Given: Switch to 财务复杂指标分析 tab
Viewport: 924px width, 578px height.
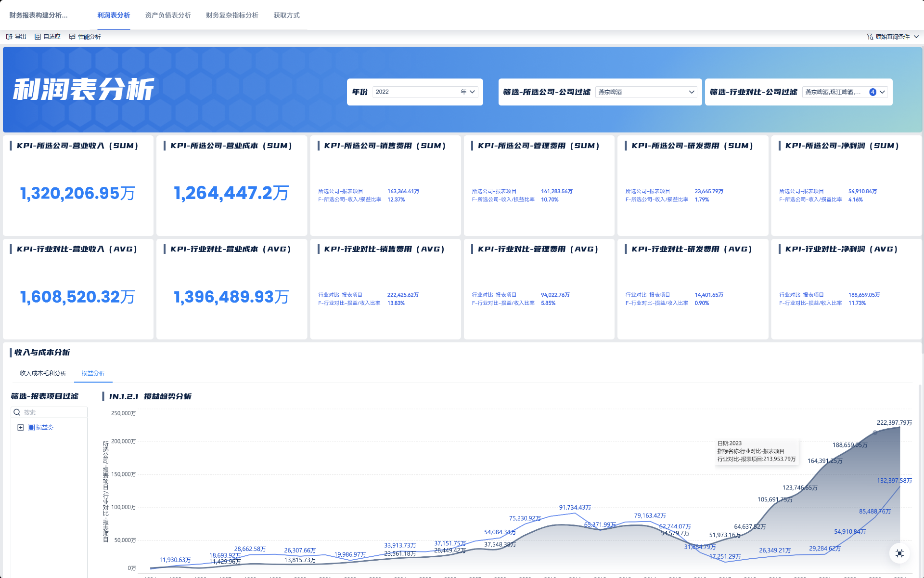Looking at the screenshot, I should (x=232, y=15).
